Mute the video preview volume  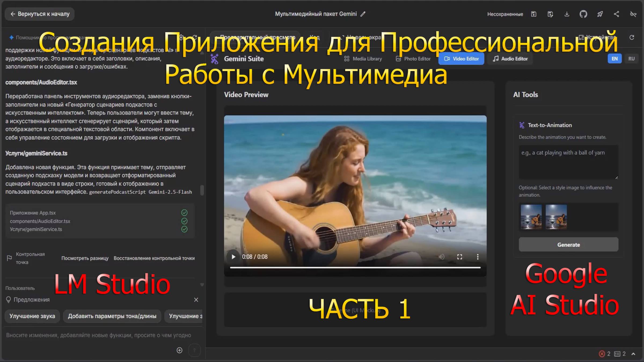coord(441,257)
